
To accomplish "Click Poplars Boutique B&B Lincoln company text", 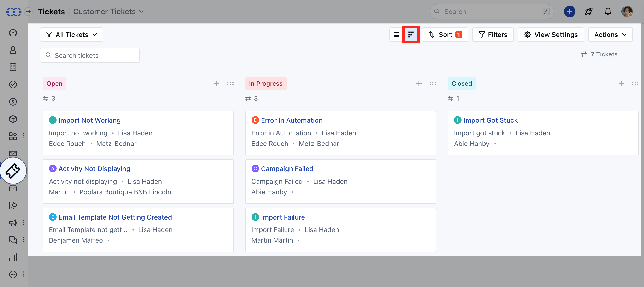I will point(125,192).
